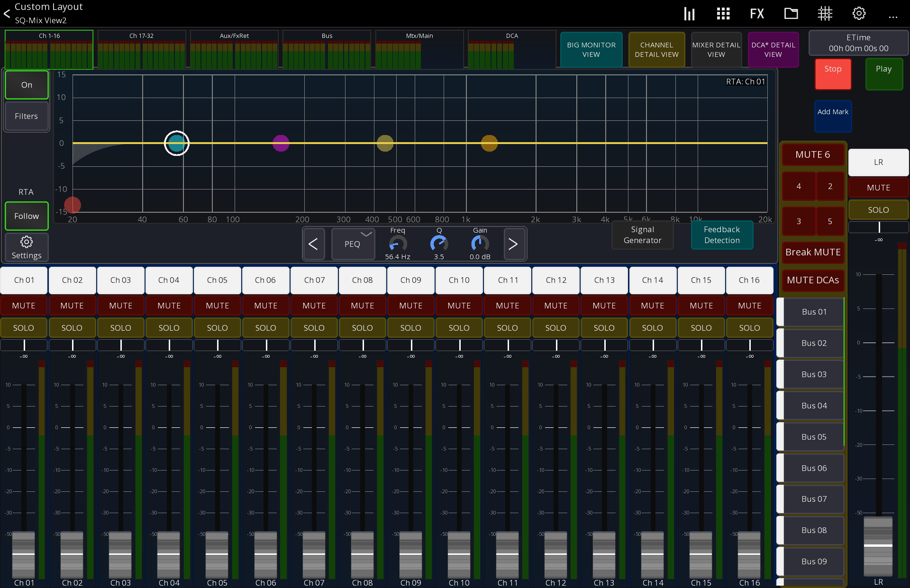Open Signal Generator
The width and height of the screenshot is (910, 588).
click(x=642, y=235)
